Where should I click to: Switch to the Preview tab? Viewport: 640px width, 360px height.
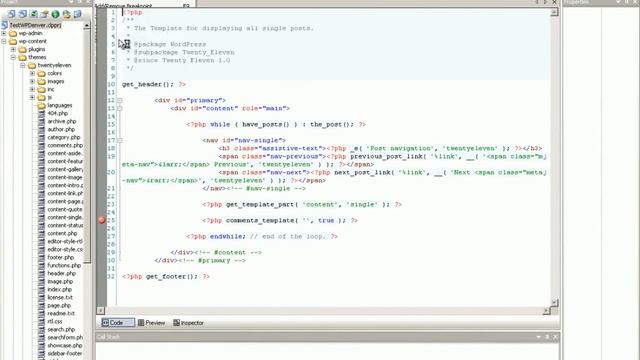coord(151,323)
